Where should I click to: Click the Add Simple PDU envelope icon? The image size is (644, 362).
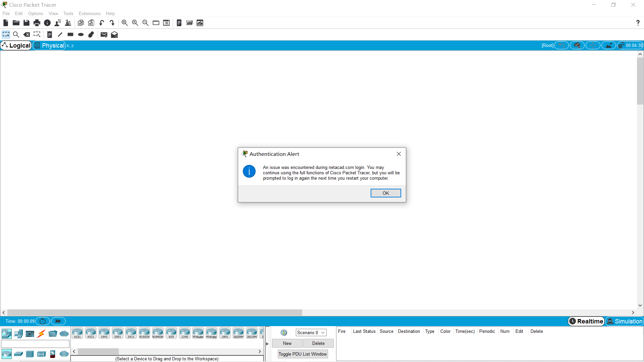click(104, 35)
